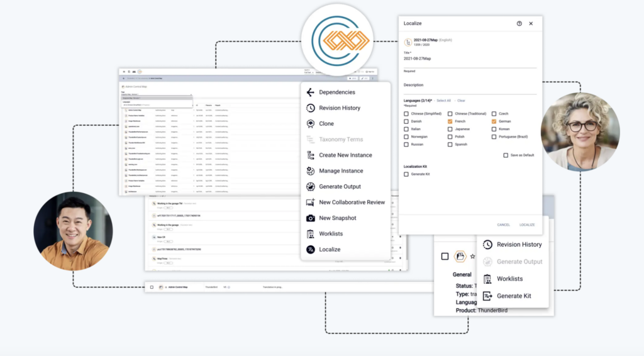Check the Czech language checkbox

pyautogui.click(x=494, y=114)
